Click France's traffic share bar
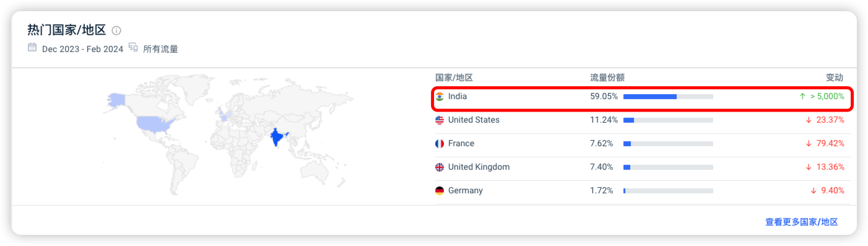Image resolution: width=868 pixels, height=246 pixels. [668, 144]
